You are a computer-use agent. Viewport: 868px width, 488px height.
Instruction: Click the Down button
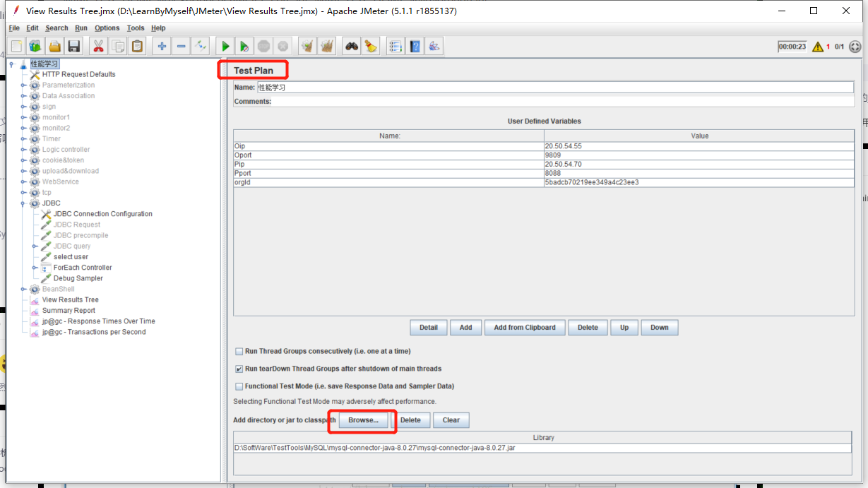tap(660, 328)
